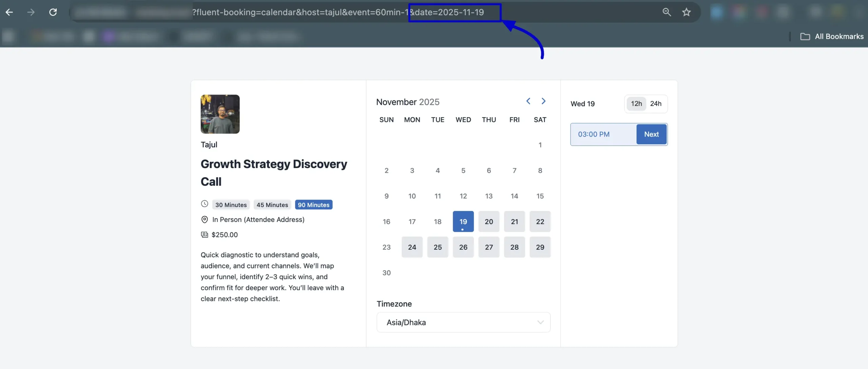Select the 90 Minutes duration
Screen dimensions: 868x369
coord(313,205)
